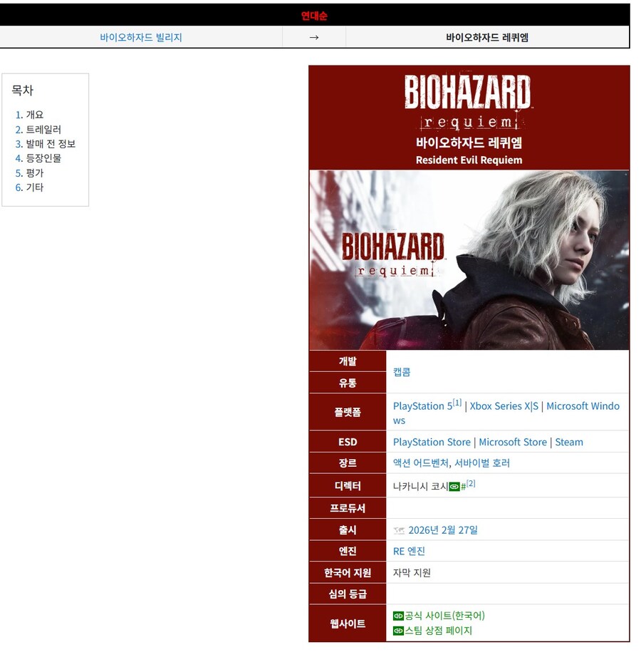Click the 한국어 지원 row label
This screenshot has width=641, height=672.
[x=348, y=572]
